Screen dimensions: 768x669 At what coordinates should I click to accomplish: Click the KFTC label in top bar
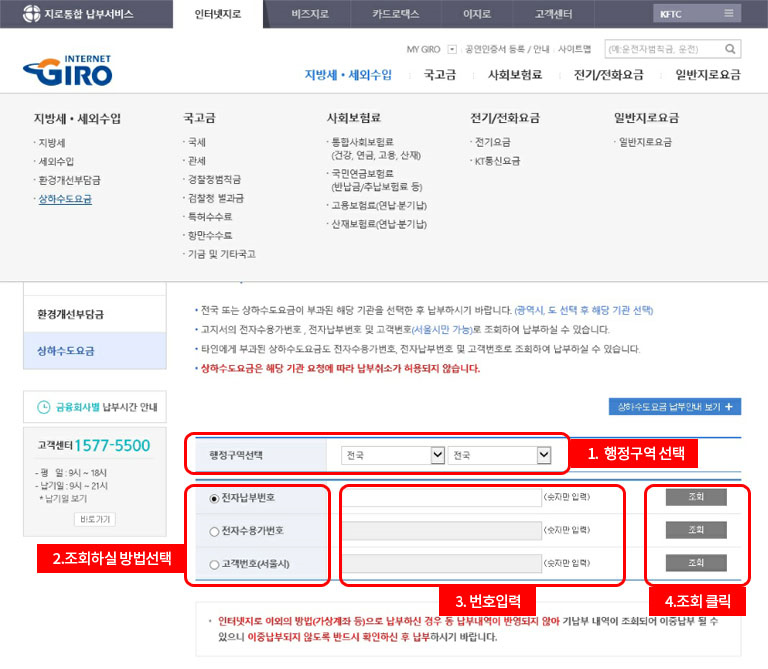pyautogui.click(x=671, y=14)
